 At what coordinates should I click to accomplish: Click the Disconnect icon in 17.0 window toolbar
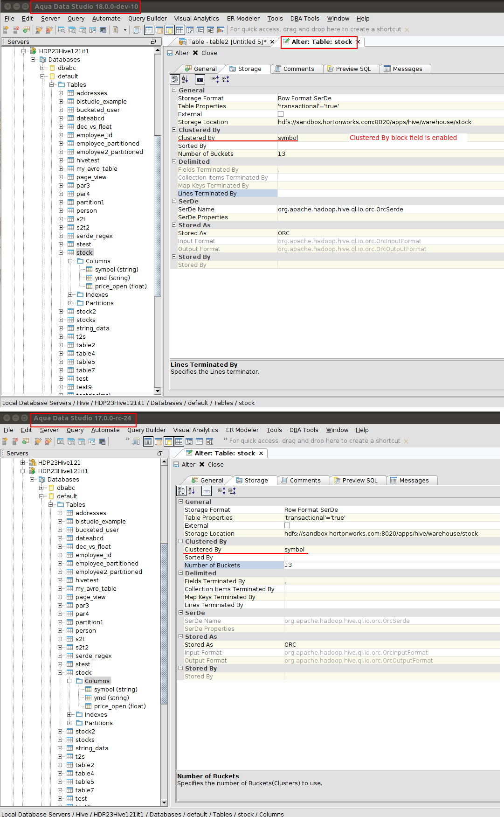tap(48, 441)
